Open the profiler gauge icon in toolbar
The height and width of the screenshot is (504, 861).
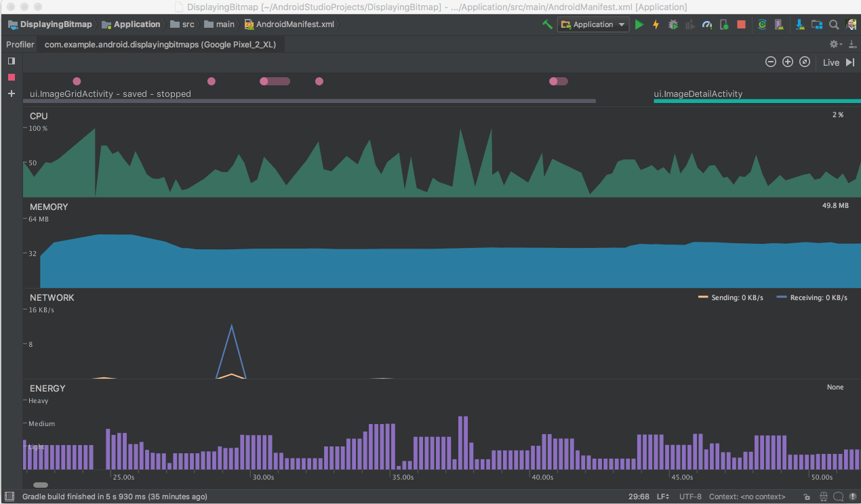tap(707, 24)
